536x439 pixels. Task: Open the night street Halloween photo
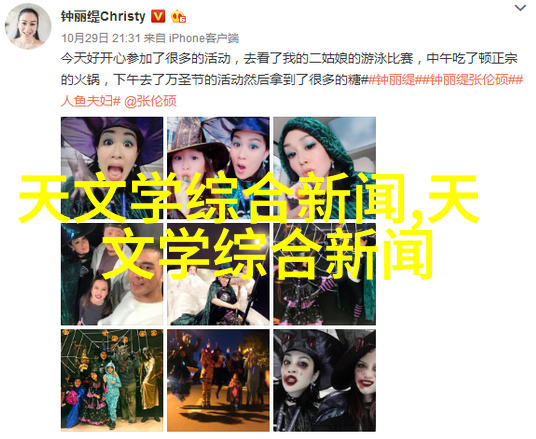coord(218,380)
